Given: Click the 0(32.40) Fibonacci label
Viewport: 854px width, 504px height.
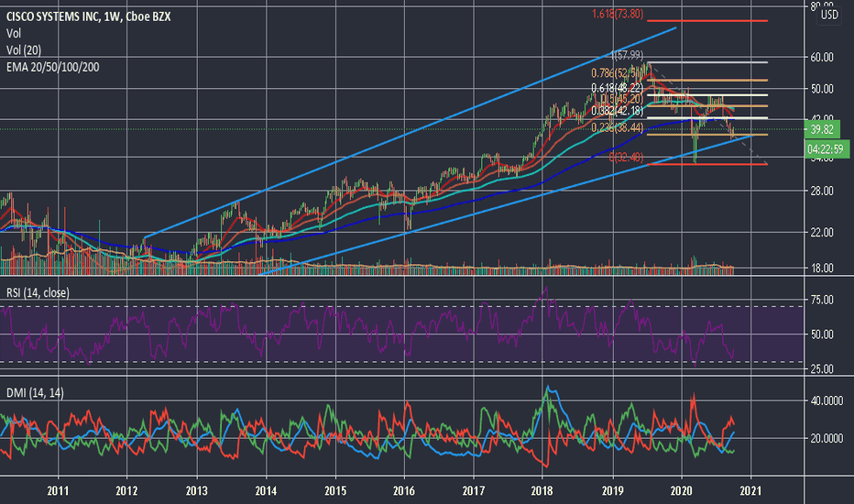Looking at the screenshot, I should tap(627, 158).
